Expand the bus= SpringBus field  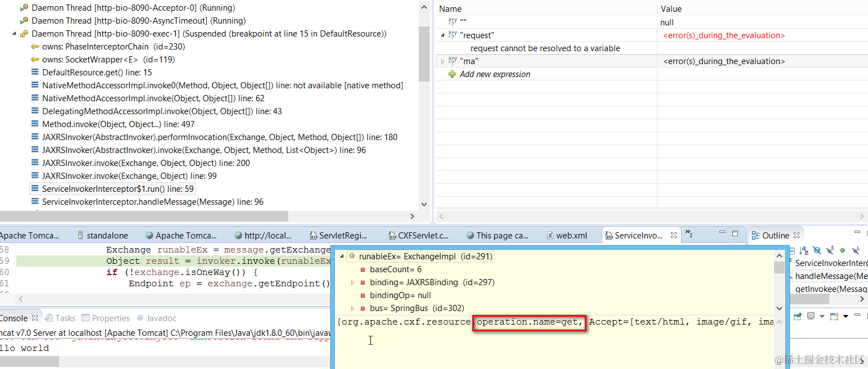(x=352, y=308)
